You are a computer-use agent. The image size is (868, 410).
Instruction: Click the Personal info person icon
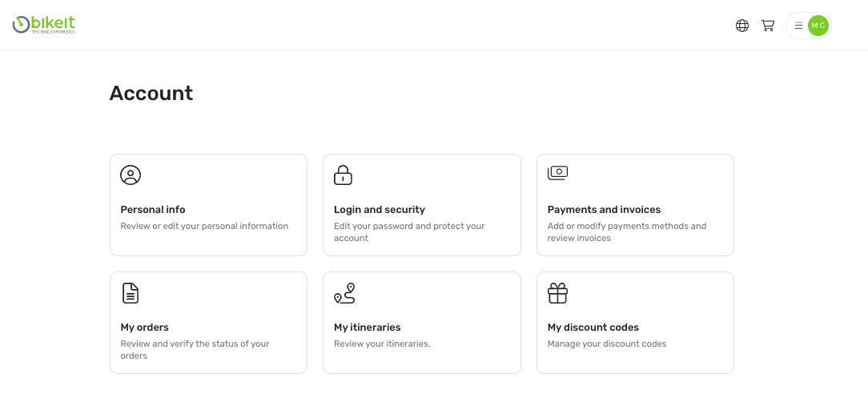131,175
